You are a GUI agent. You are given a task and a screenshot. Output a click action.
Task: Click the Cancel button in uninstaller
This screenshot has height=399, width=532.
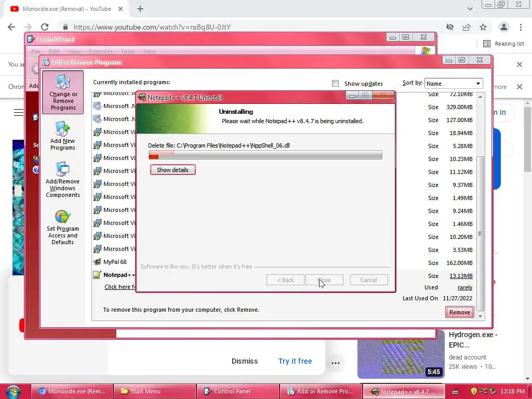(x=368, y=280)
